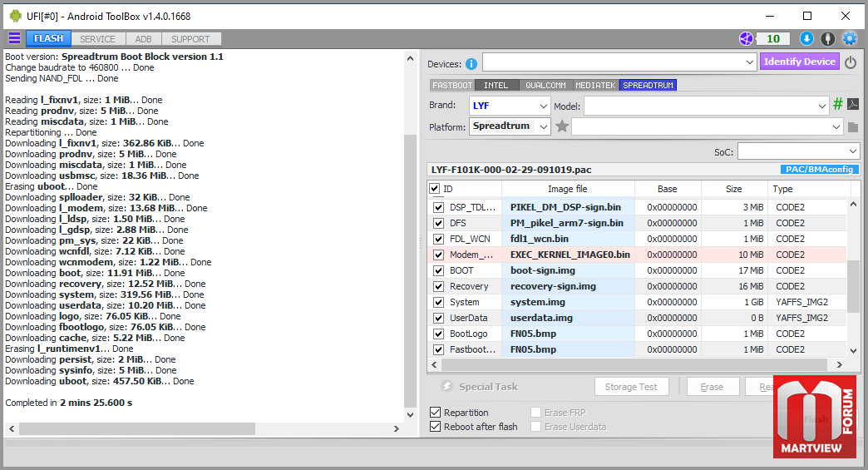Click firmware name LYF-F101K-000-02-29-091019.pac
Viewport: 868px width, 470px height.
coord(511,170)
